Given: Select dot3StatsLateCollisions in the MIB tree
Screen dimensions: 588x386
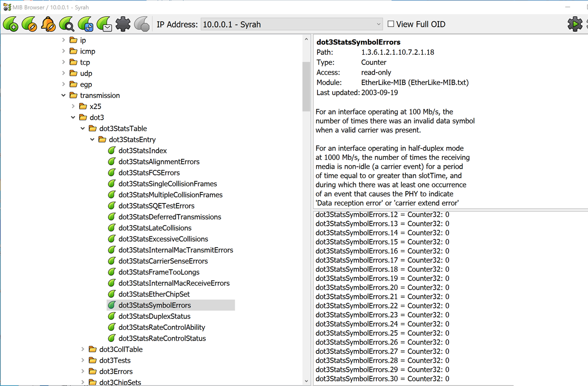Looking at the screenshot, I should click(x=155, y=228).
